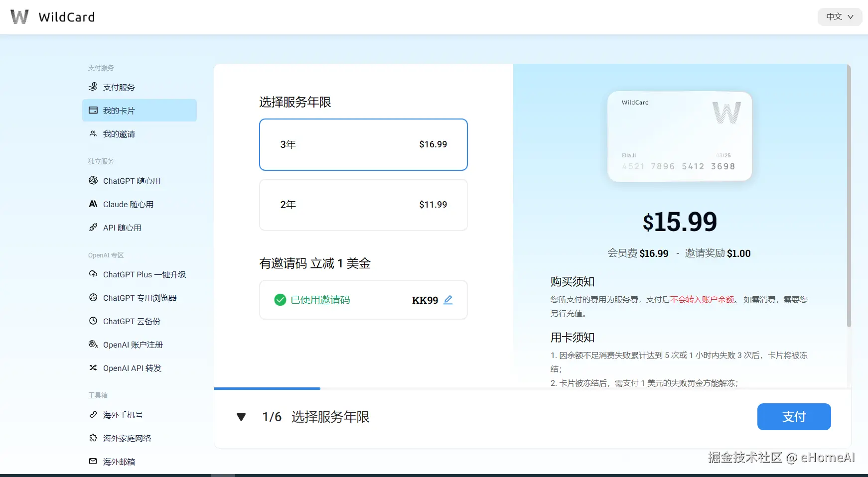Click the 用卡须知 heading
This screenshot has height=477, width=868.
click(x=573, y=338)
